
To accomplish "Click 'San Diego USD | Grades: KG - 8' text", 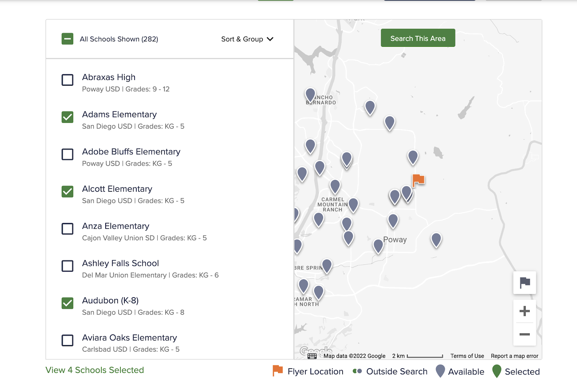I will pos(133,312).
